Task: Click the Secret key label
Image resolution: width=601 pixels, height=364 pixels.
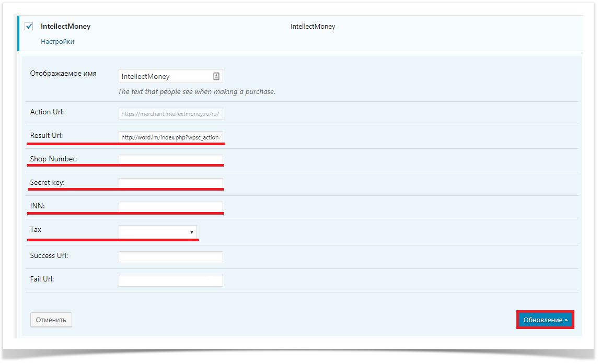Action: click(x=48, y=182)
